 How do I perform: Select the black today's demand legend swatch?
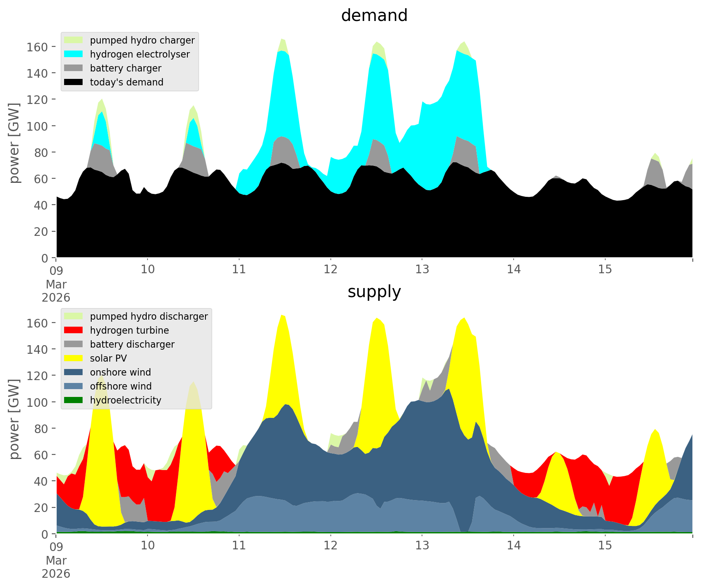tap(74, 82)
